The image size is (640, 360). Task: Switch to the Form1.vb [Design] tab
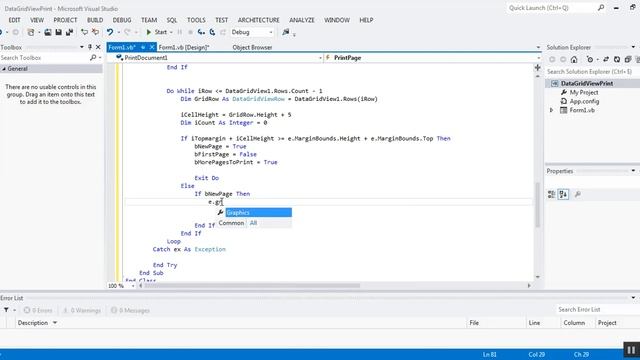coord(184,47)
